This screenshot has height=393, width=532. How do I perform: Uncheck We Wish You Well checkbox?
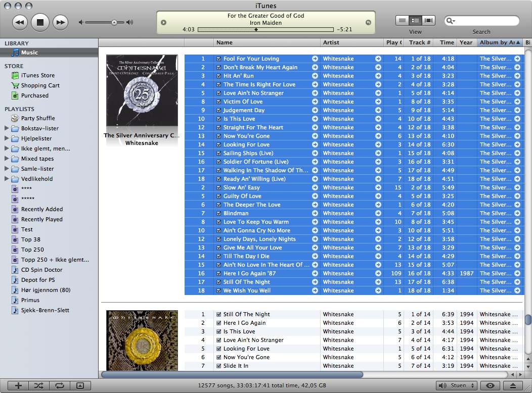(219, 290)
